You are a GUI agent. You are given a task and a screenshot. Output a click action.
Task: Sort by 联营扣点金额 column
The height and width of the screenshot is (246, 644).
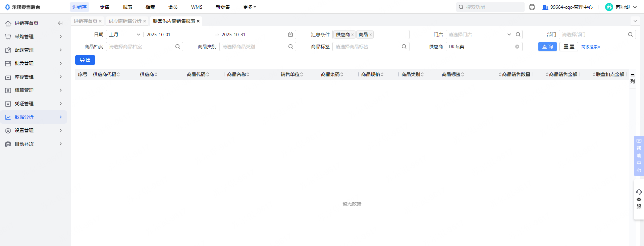[x=594, y=74]
